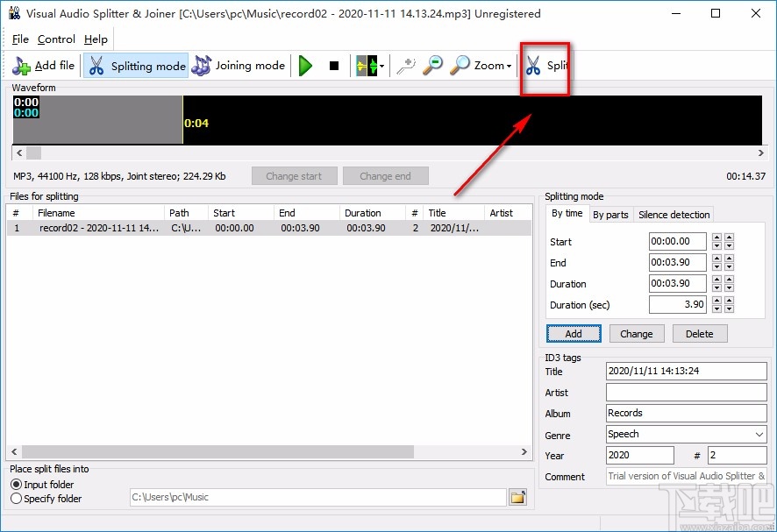Switch to the By time tab
777x532 pixels.
pyautogui.click(x=567, y=214)
